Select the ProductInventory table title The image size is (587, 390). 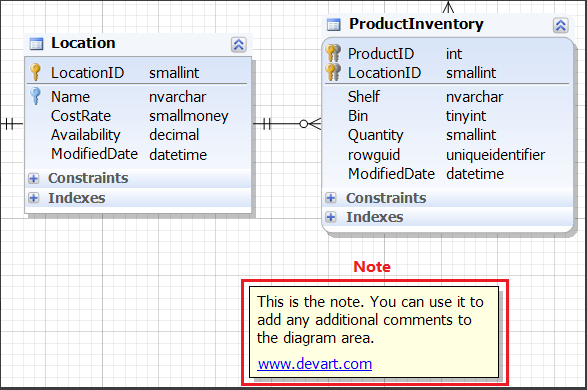point(416,24)
